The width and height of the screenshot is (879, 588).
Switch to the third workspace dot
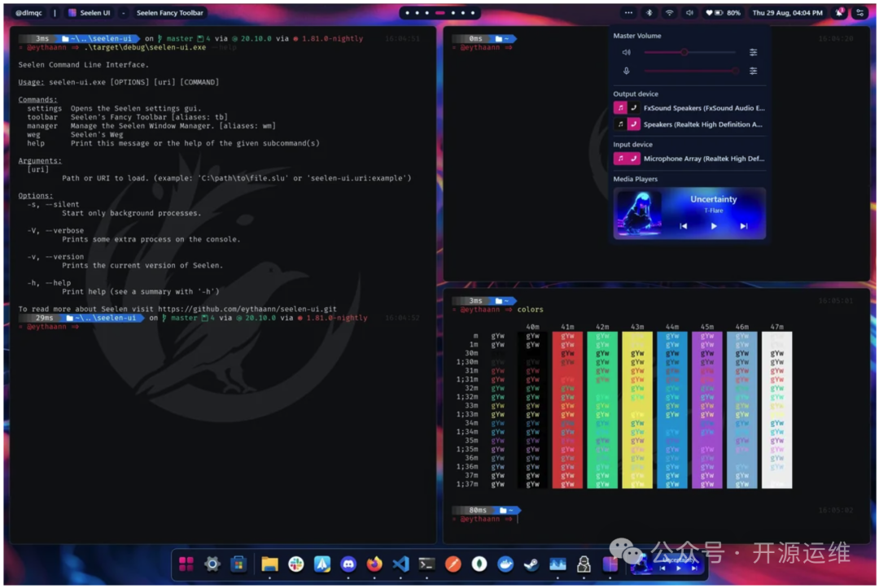(426, 12)
